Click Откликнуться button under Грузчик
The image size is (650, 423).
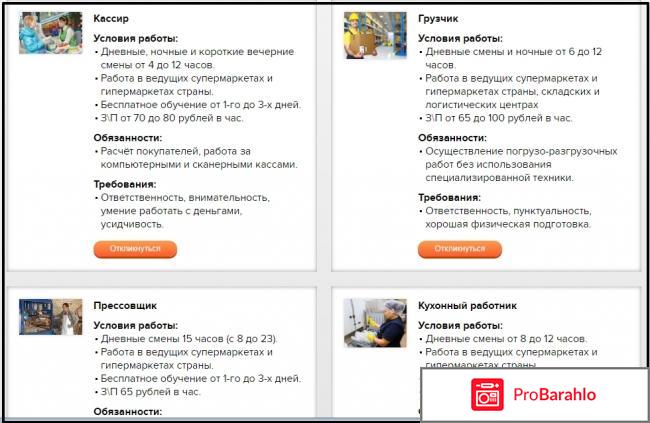click(x=460, y=249)
